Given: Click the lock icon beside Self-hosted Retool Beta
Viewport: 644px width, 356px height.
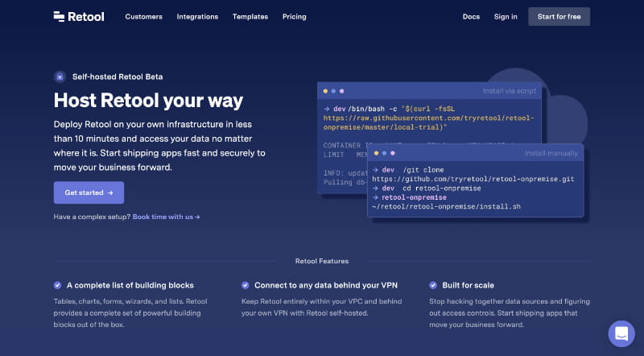Looking at the screenshot, I should tap(60, 77).
